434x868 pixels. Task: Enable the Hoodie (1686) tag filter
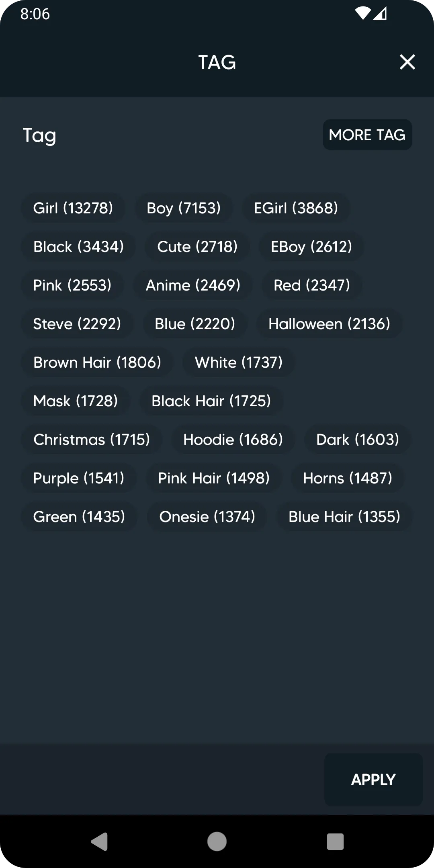(x=233, y=440)
